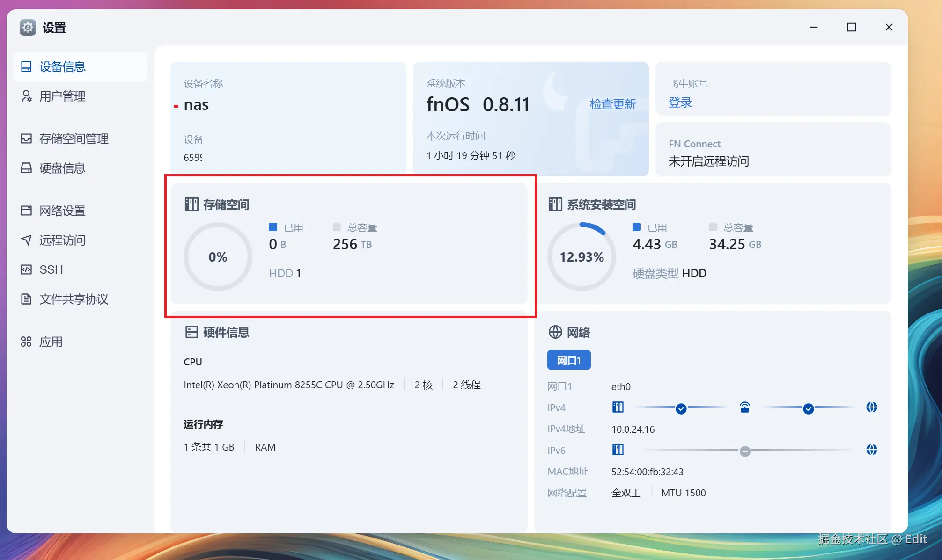Viewport: 942px width, 560px height.
Task: Toggle the 已用 legend in 存储空间 chart
Action: point(273,227)
